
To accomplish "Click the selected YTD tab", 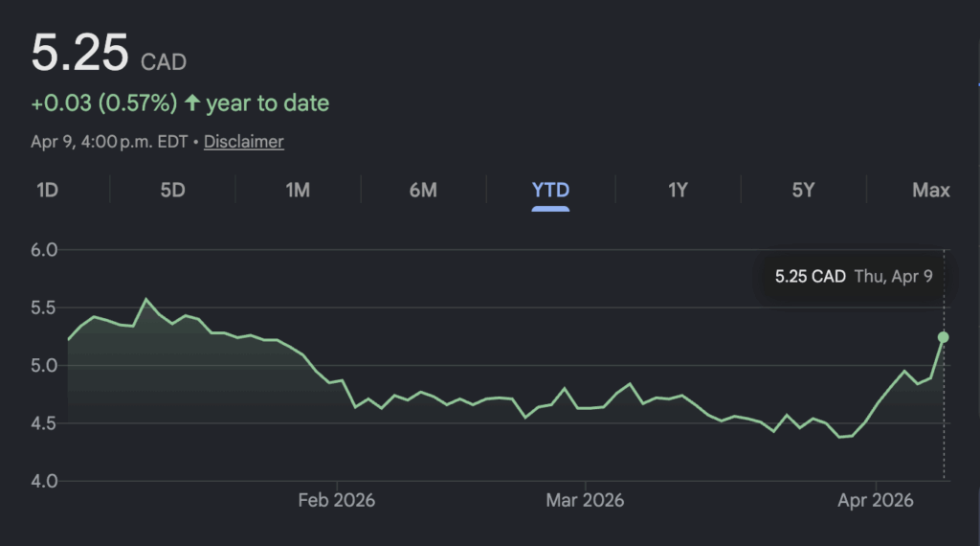I will 550,190.
